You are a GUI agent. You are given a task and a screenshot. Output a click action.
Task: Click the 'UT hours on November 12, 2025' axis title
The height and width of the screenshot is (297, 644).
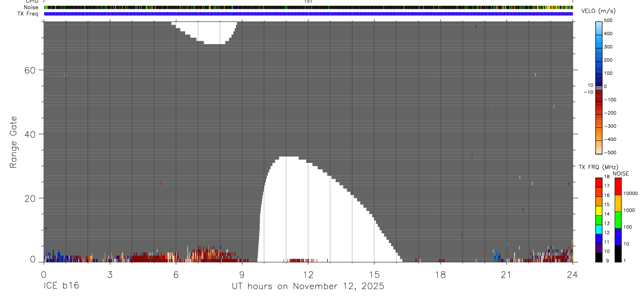pyautogui.click(x=308, y=286)
